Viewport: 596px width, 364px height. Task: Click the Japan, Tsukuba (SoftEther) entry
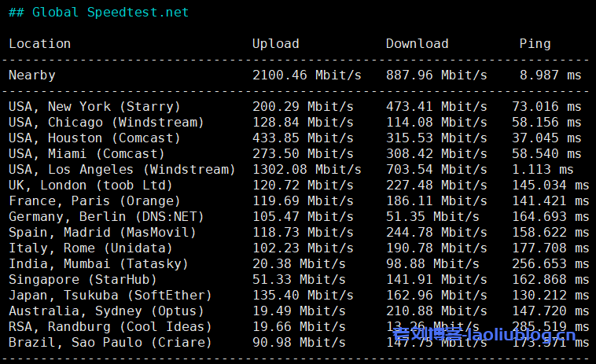110,296
